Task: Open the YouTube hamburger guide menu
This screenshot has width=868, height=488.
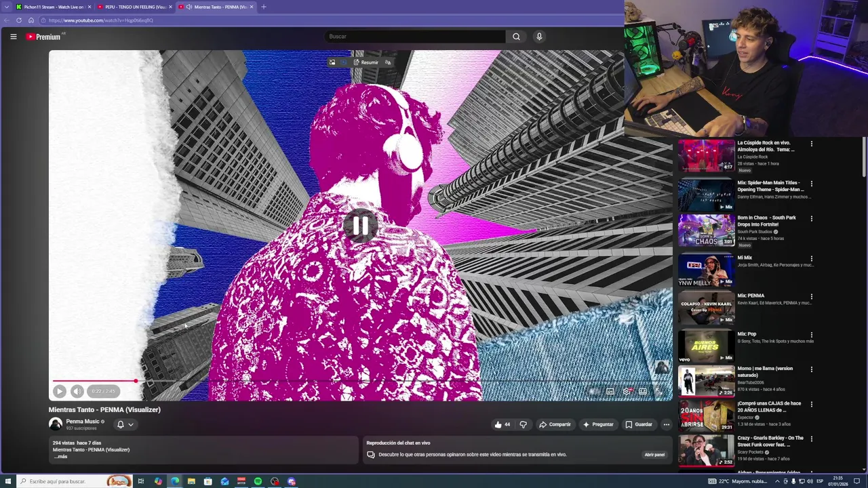Action: click(x=13, y=37)
